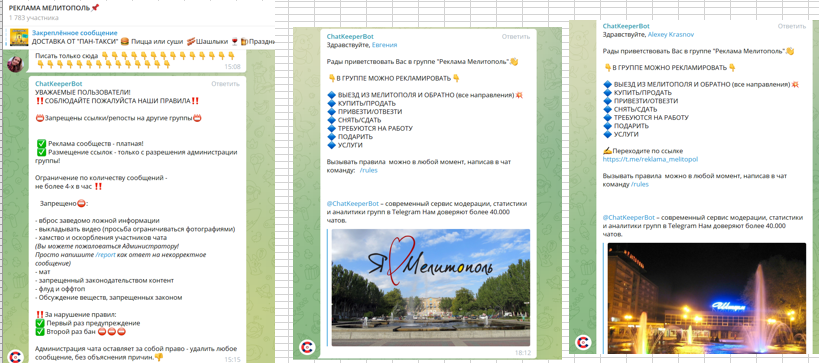Open the night fountain photo
The width and height of the screenshot is (819, 363).
pyautogui.click(x=706, y=298)
